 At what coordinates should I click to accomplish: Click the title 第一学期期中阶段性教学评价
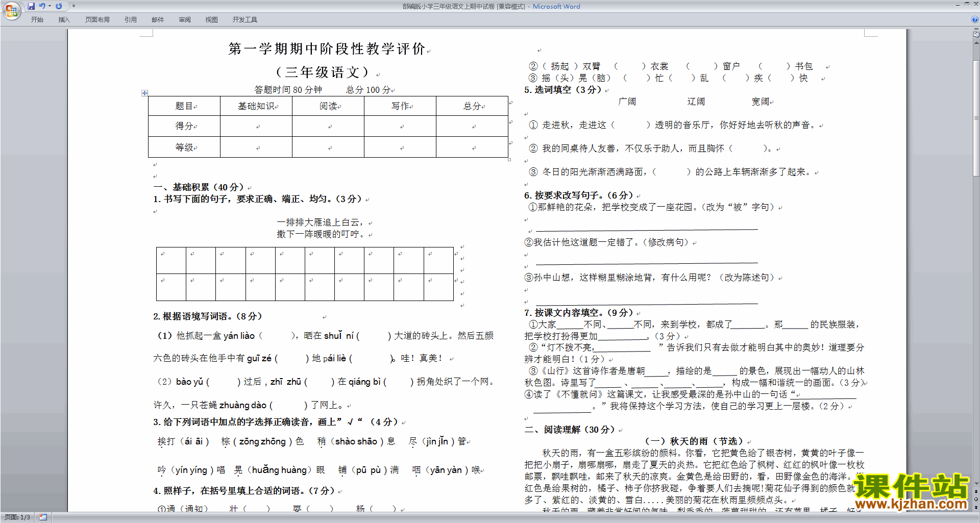coord(327,49)
